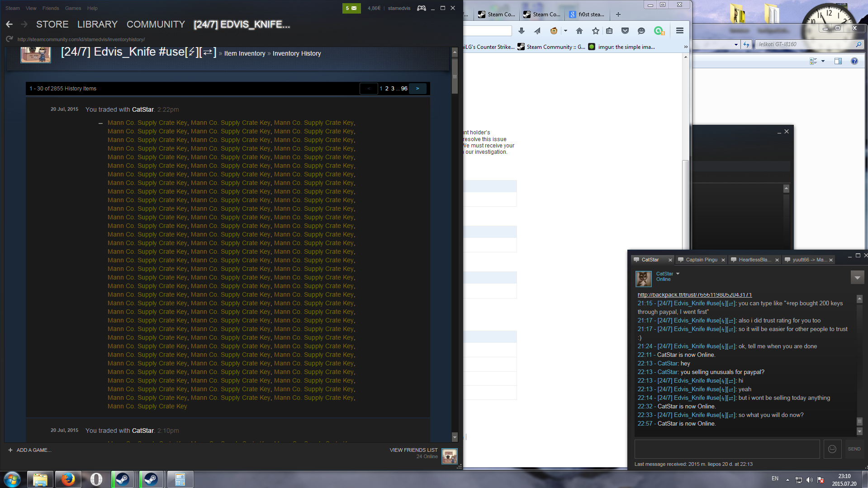
Task: Click the Steam icon in the taskbar
Action: (122, 479)
